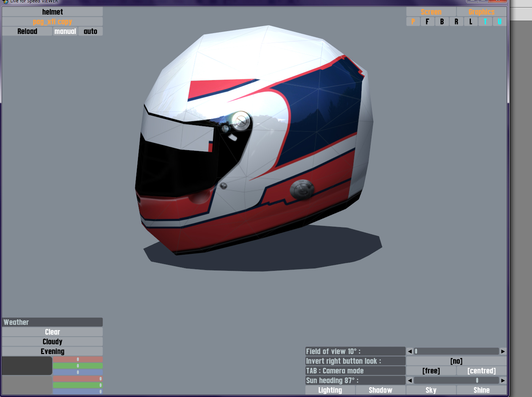Image resolution: width=532 pixels, height=397 pixels.
Task: Click the Reload button
Action: pos(27,31)
